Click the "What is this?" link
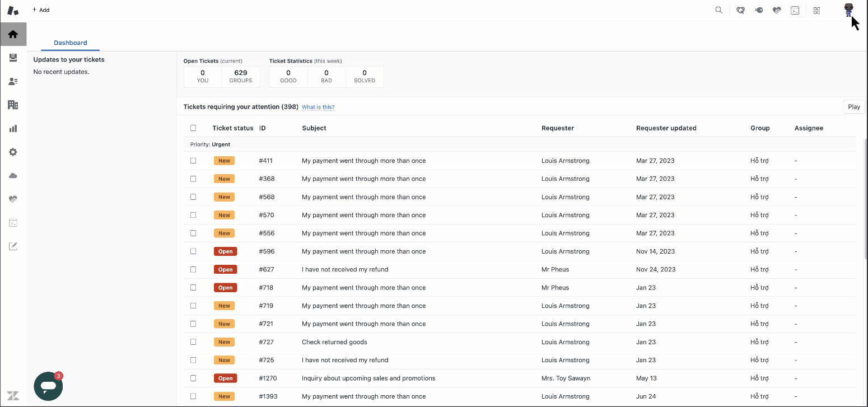 (x=318, y=107)
